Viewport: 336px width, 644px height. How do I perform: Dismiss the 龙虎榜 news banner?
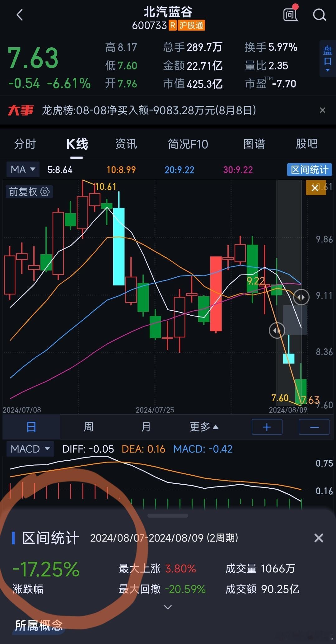point(323,110)
